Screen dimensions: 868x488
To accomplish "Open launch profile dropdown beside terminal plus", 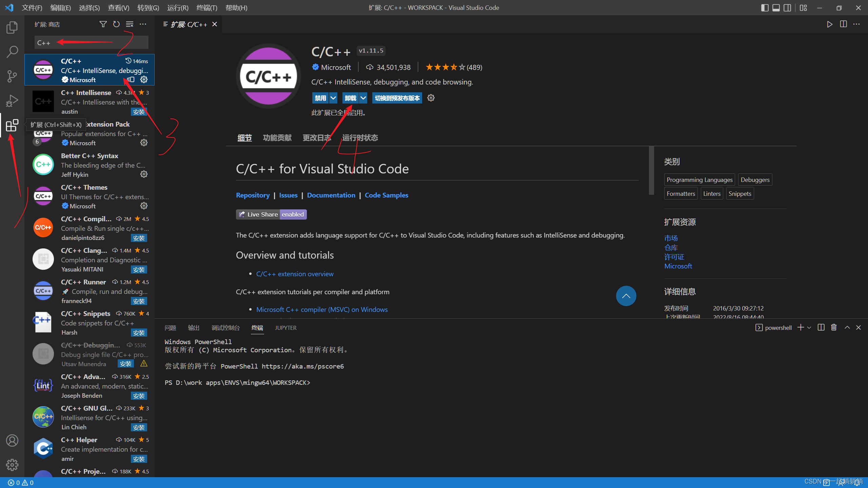I will click(809, 327).
